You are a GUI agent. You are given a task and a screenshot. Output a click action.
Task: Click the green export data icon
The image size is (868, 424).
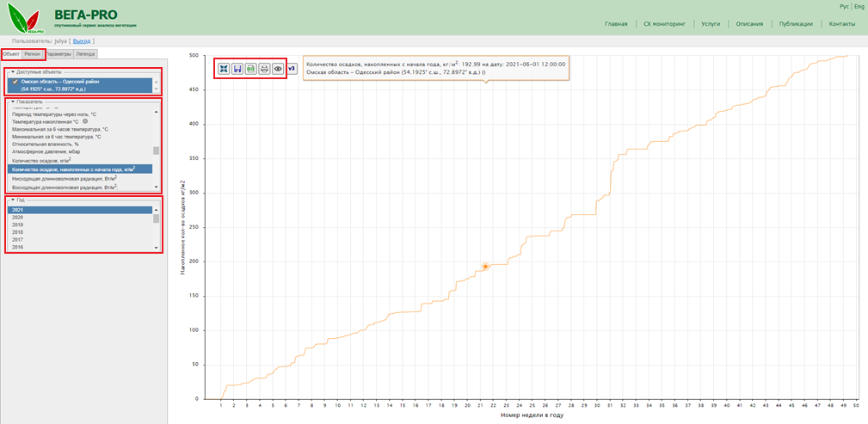tap(250, 69)
